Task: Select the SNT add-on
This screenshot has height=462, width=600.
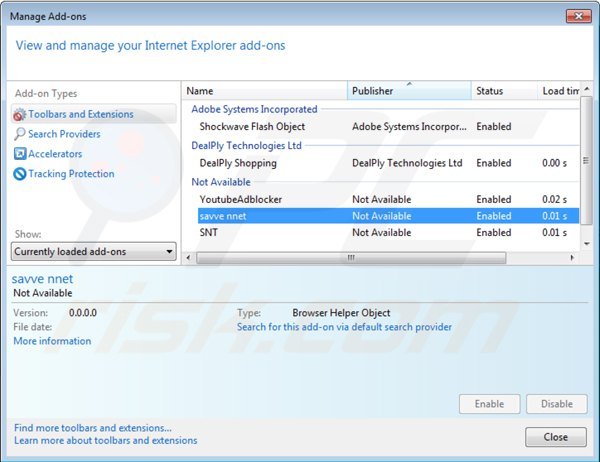Action: [x=388, y=232]
